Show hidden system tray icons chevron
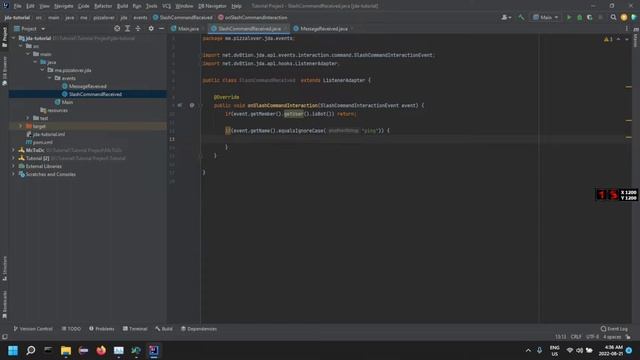The width and height of the screenshot is (640, 360). coord(528,350)
